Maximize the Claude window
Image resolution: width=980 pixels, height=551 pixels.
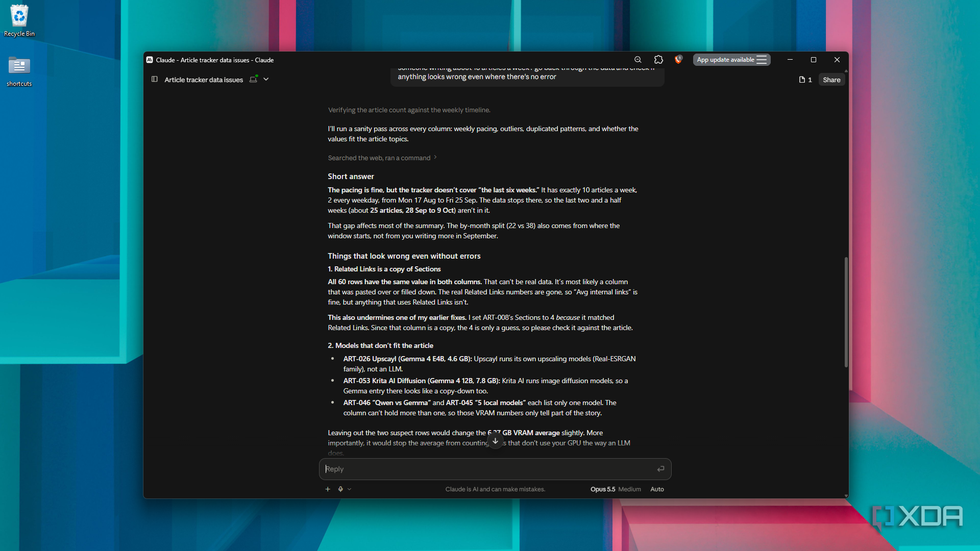pyautogui.click(x=814, y=60)
